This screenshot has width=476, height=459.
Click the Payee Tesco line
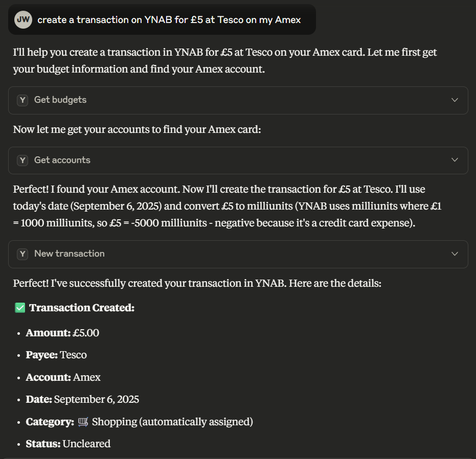tap(56, 355)
